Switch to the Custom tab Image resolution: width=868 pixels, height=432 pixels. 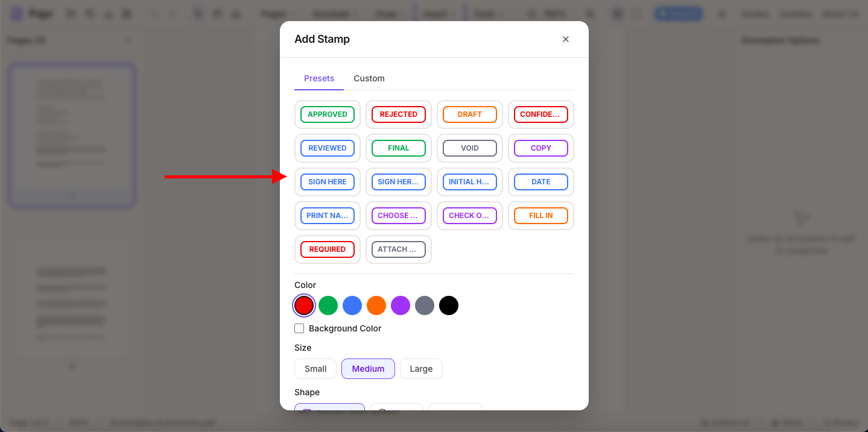coord(369,78)
